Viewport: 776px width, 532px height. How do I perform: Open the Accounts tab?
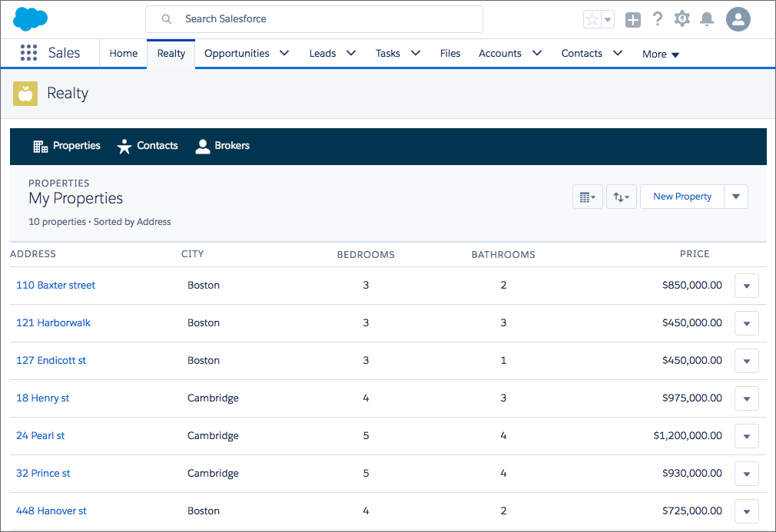click(x=500, y=54)
